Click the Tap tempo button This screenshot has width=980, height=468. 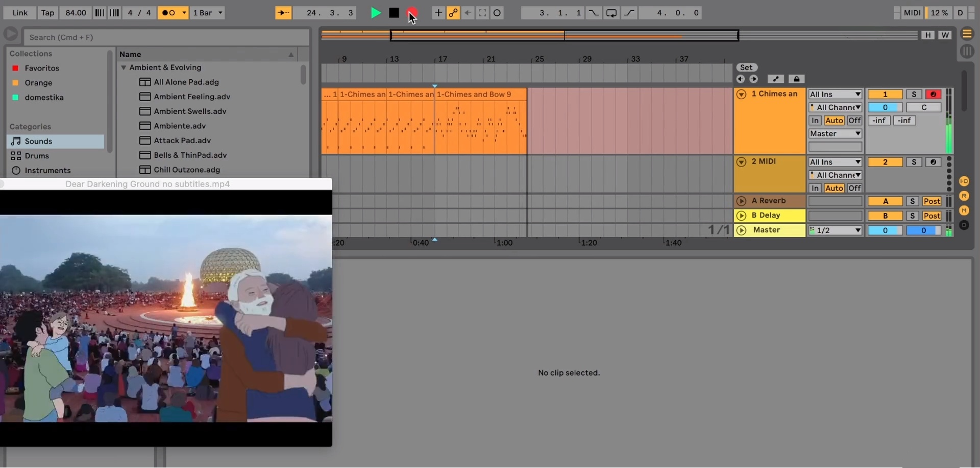47,13
